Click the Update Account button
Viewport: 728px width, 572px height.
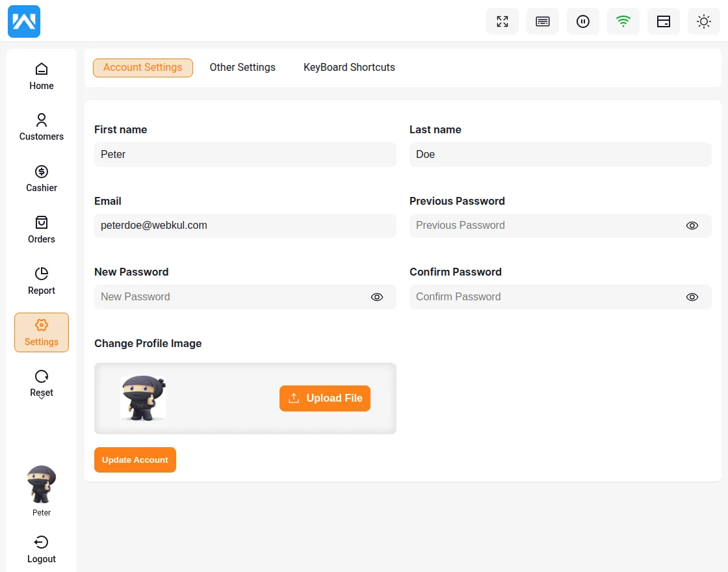[x=135, y=460]
